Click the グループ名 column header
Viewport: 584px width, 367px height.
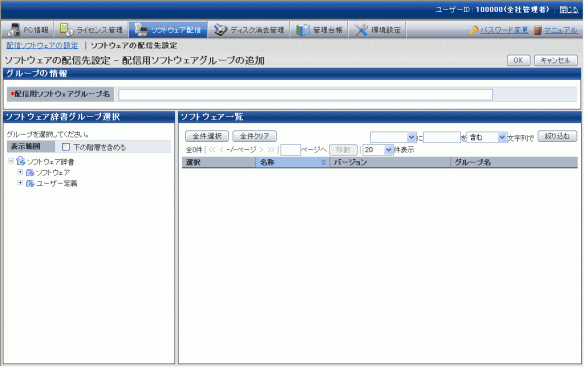tap(514, 162)
